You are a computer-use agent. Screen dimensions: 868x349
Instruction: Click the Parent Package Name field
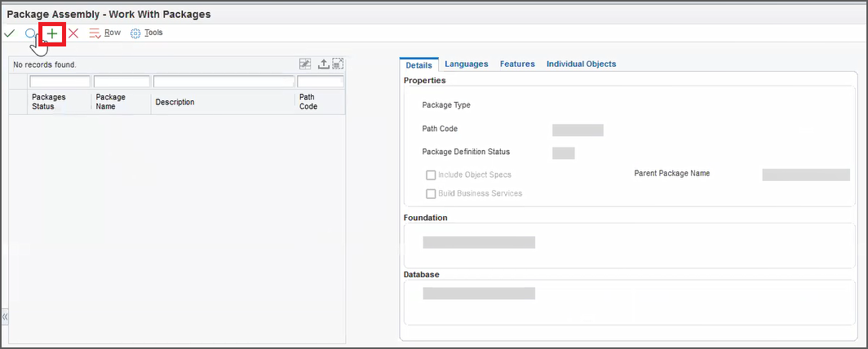click(x=806, y=174)
